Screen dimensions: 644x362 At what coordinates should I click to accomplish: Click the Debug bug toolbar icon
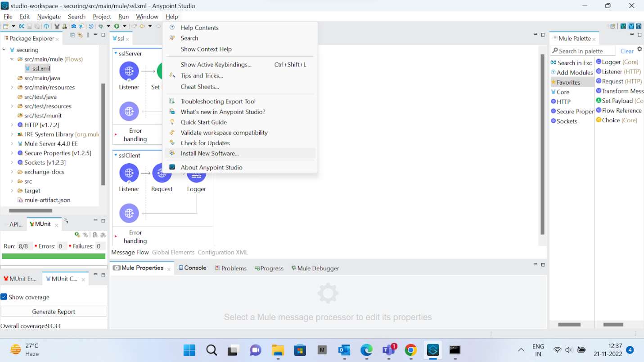(101, 26)
